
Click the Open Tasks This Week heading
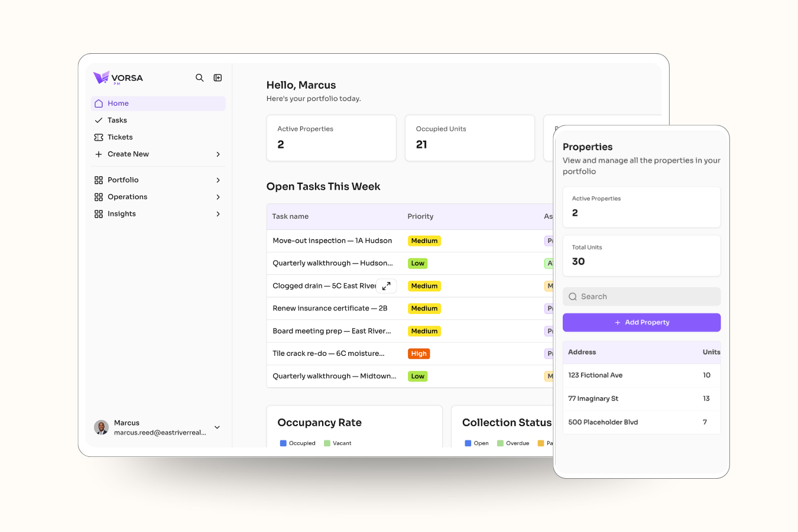(x=323, y=187)
